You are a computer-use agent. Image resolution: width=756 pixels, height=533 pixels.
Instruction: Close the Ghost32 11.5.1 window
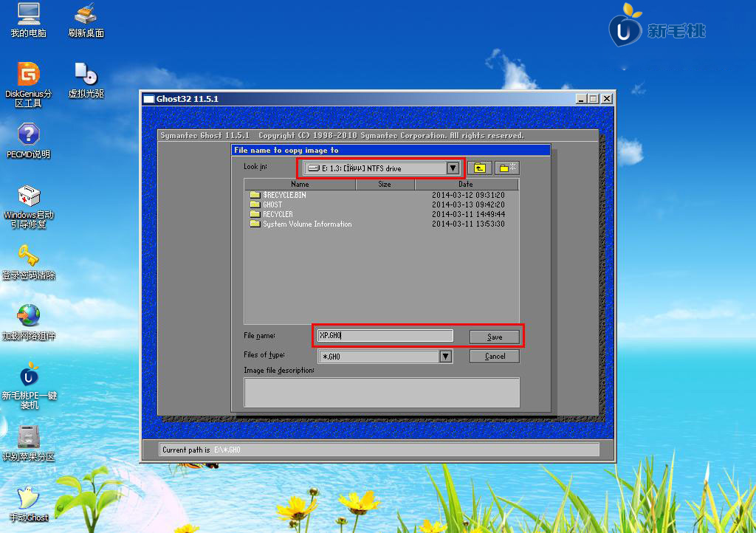[607, 99]
